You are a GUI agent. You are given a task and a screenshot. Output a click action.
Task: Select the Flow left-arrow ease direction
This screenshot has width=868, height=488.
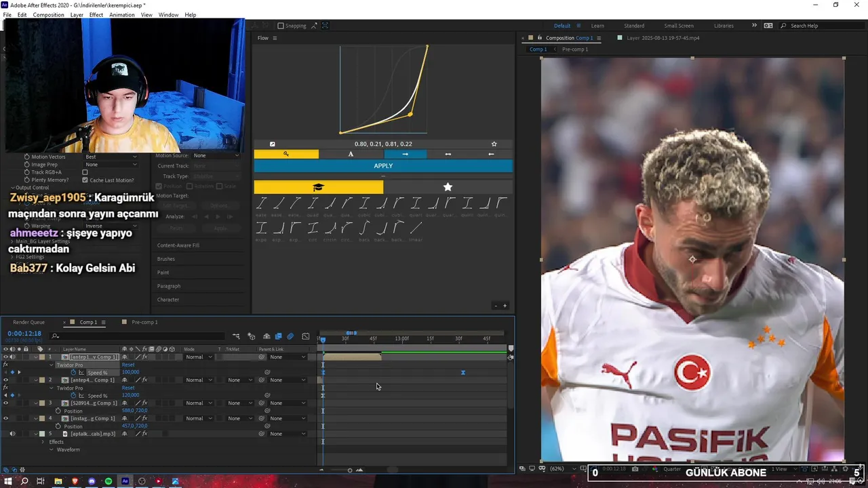coord(491,154)
